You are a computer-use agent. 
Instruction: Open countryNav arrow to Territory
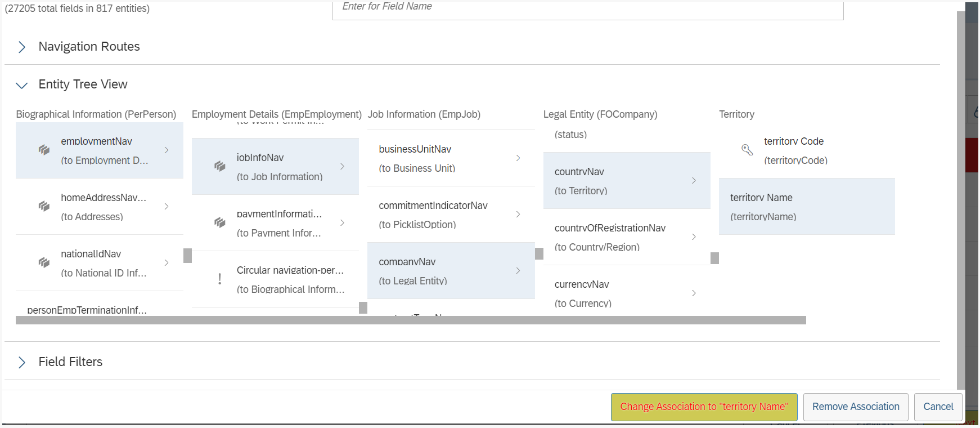pyautogui.click(x=694, y=180)
